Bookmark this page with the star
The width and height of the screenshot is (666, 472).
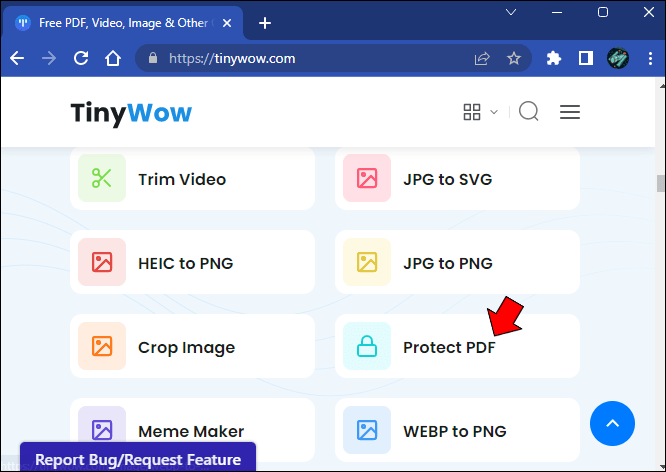pyautogui.click(x=514, y=58)
